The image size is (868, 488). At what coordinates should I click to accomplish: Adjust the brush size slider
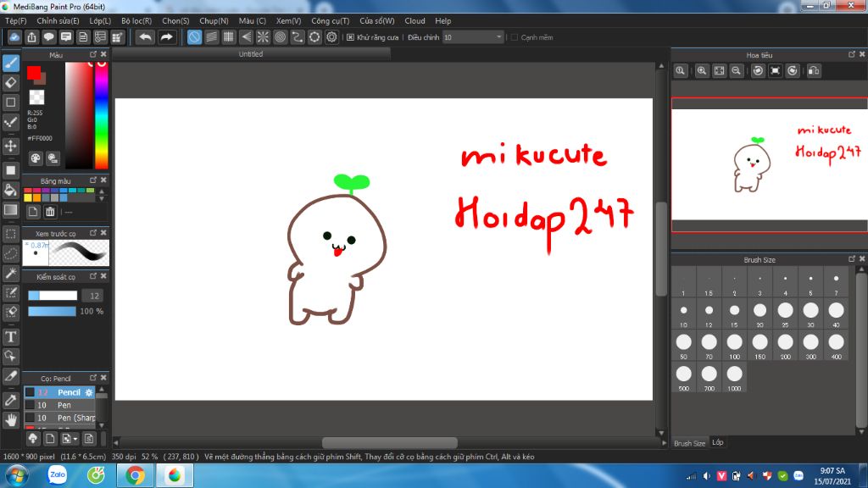53,296
